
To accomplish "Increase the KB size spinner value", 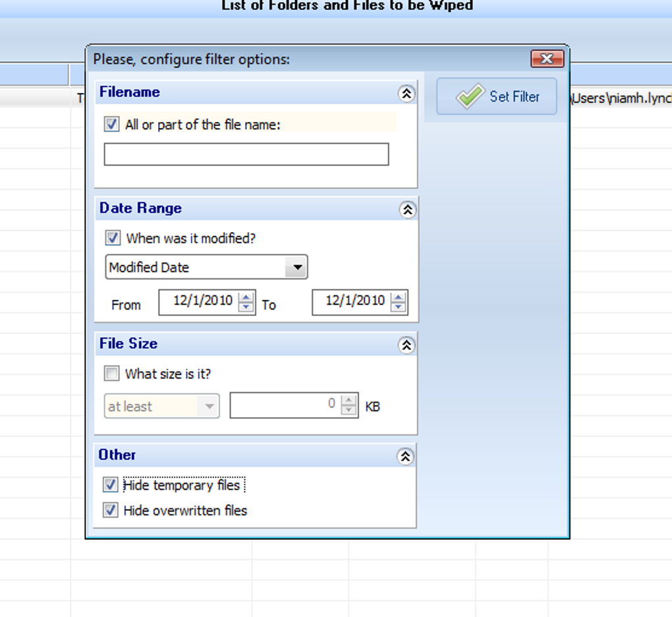I will [x=349, y=399].
